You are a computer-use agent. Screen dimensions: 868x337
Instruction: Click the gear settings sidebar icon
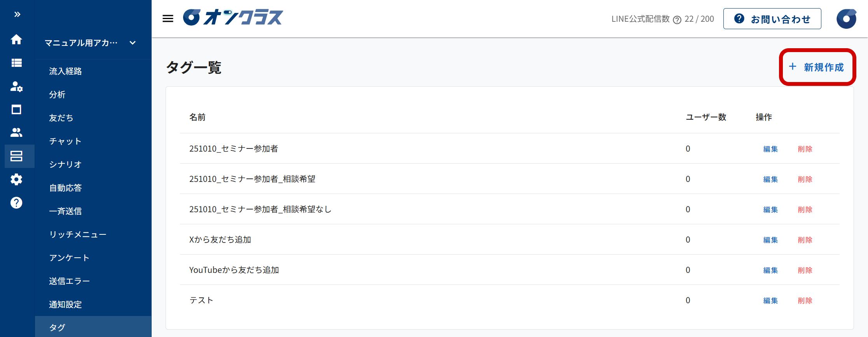[x=16, y=180]
